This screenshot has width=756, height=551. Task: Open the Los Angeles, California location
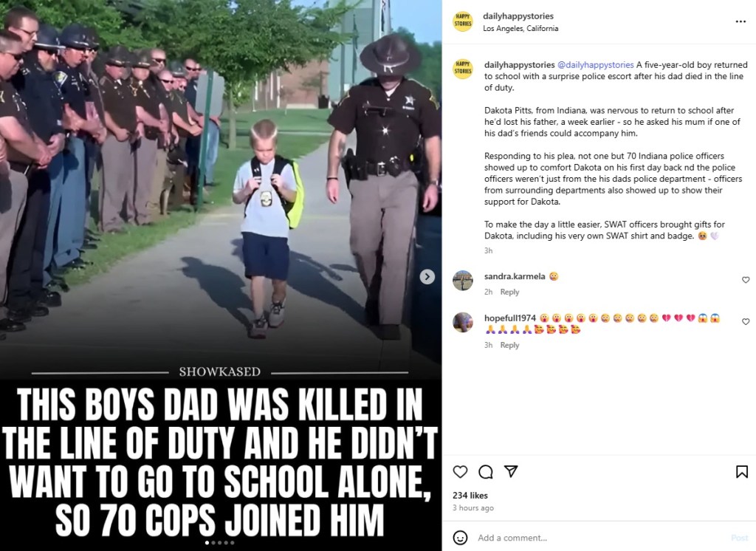[x=520, y=29]
